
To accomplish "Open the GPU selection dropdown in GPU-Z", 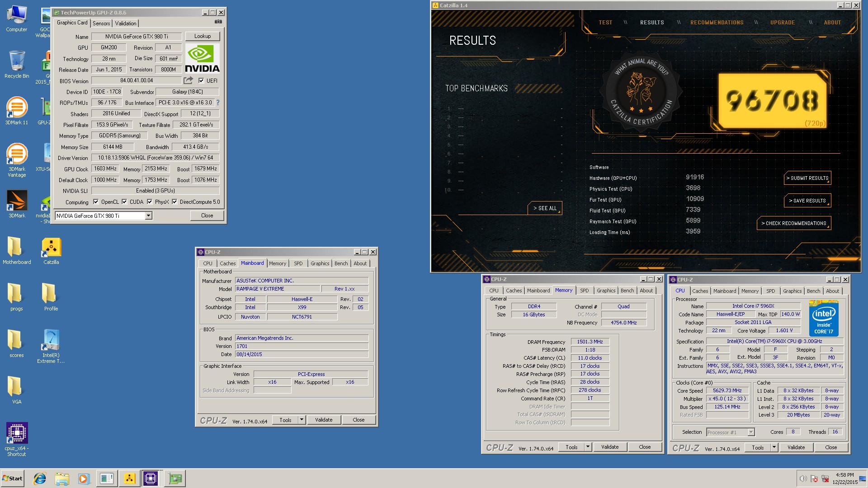I will (x=148, y=216).
